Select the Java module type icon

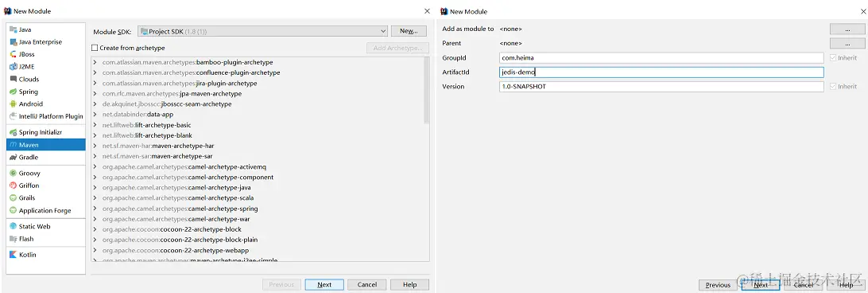14,29
